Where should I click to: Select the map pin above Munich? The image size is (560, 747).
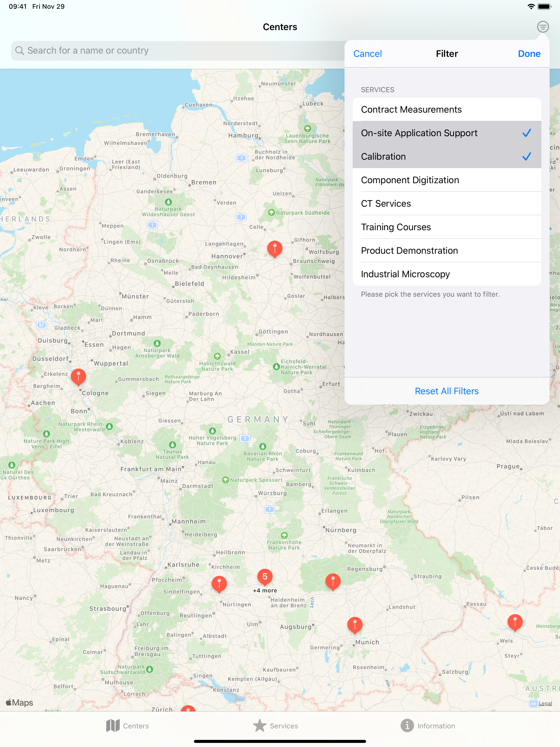point(355,625)
